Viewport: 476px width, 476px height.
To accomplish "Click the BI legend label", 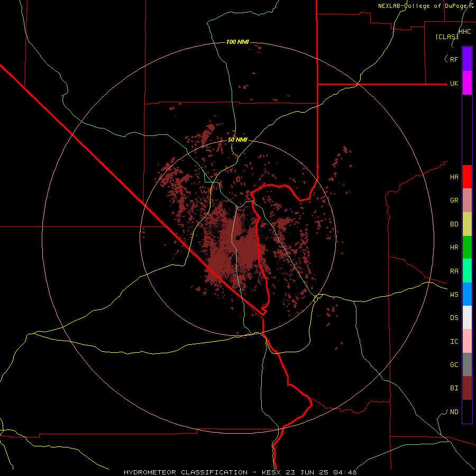I will pos(454,388).
